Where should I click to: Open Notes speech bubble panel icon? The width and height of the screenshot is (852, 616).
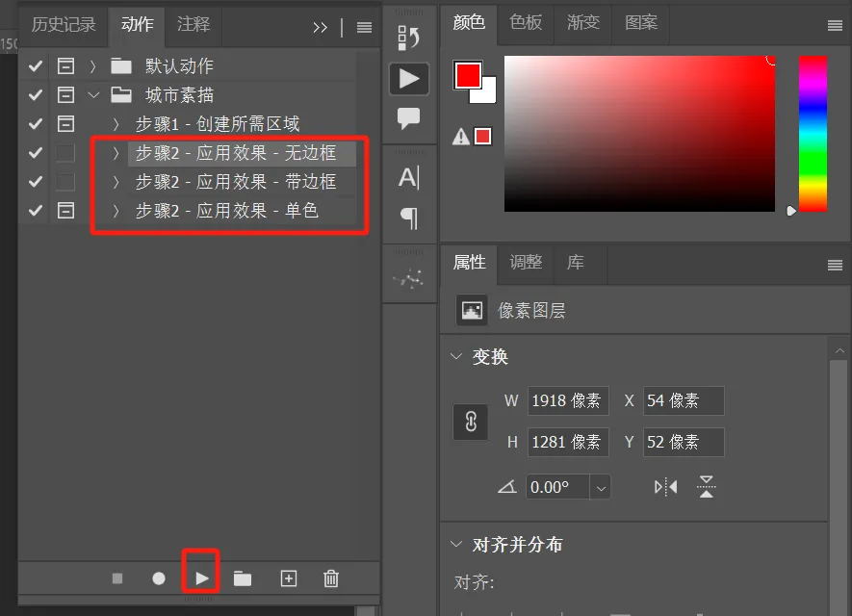[408, 117]
